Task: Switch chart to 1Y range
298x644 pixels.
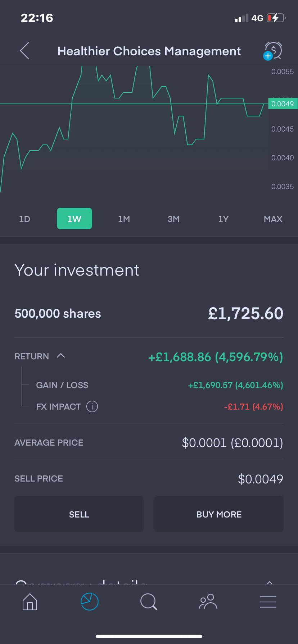Action: 223,219
